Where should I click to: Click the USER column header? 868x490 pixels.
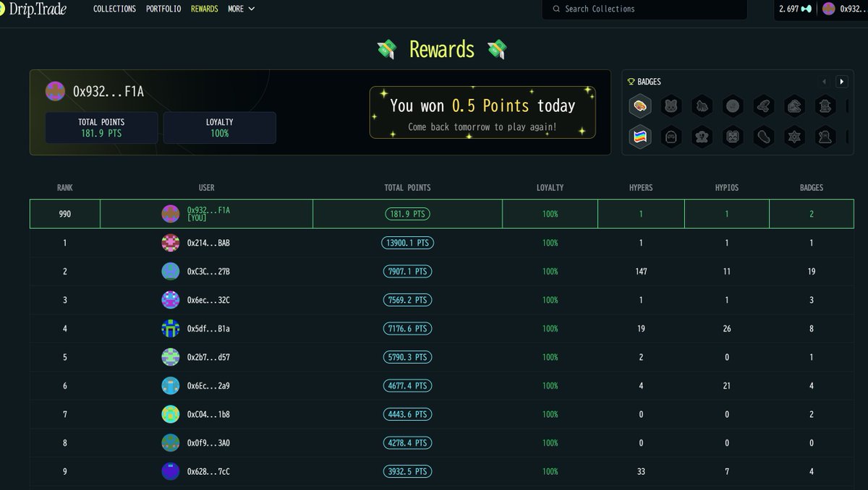(206, 187)
